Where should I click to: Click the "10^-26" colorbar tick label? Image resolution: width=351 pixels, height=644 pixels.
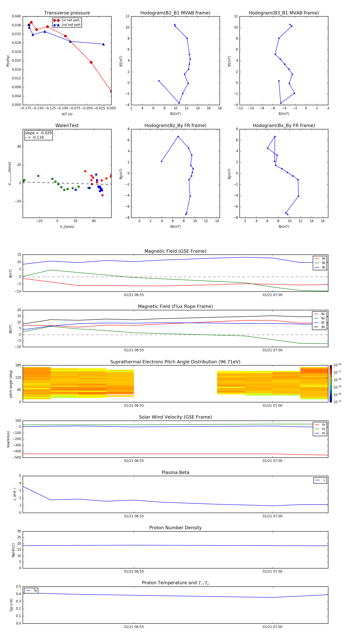click(x=337, y=365)
